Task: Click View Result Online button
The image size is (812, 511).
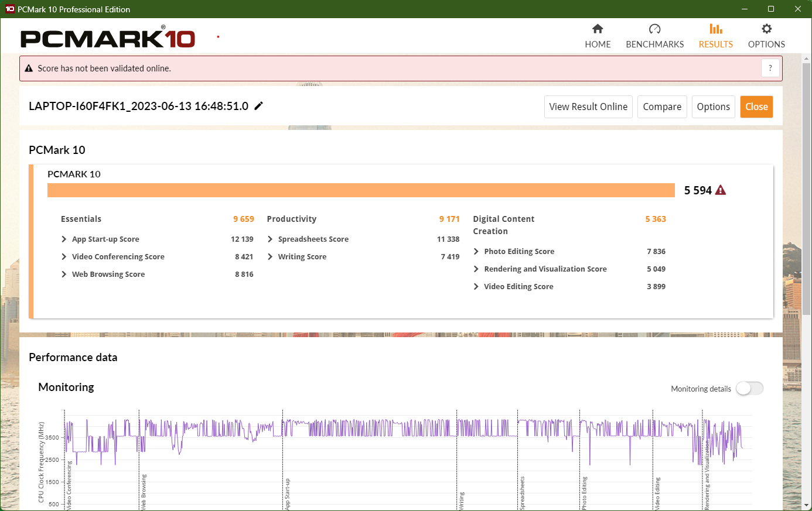Action: coord(588,107)
